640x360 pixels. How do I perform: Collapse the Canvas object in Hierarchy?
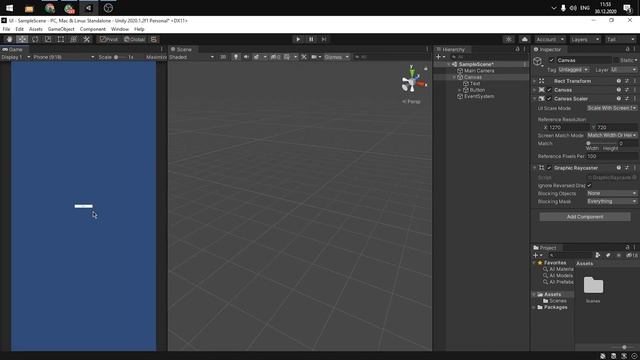[454, 77]
